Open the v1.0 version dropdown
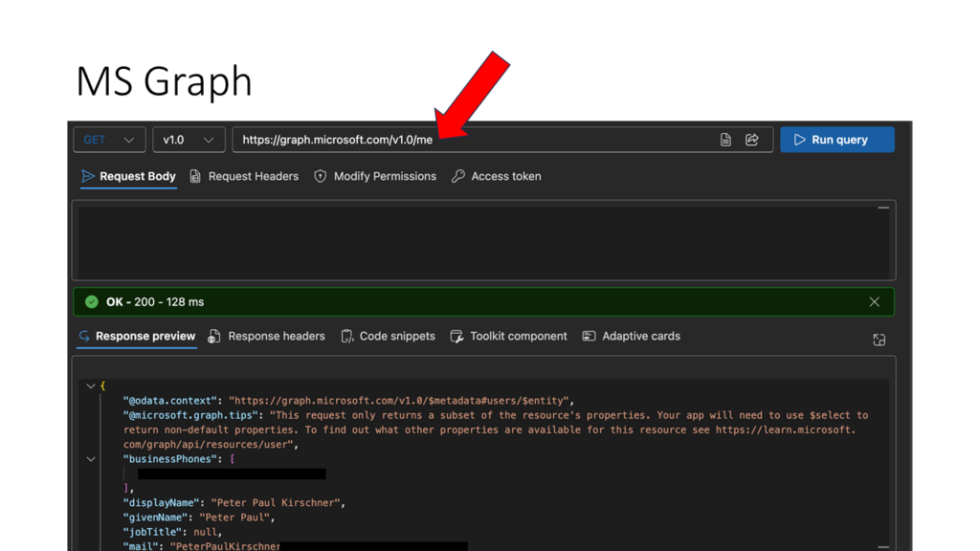The width and height of the screenshot is (980, 551). [189, 140]
